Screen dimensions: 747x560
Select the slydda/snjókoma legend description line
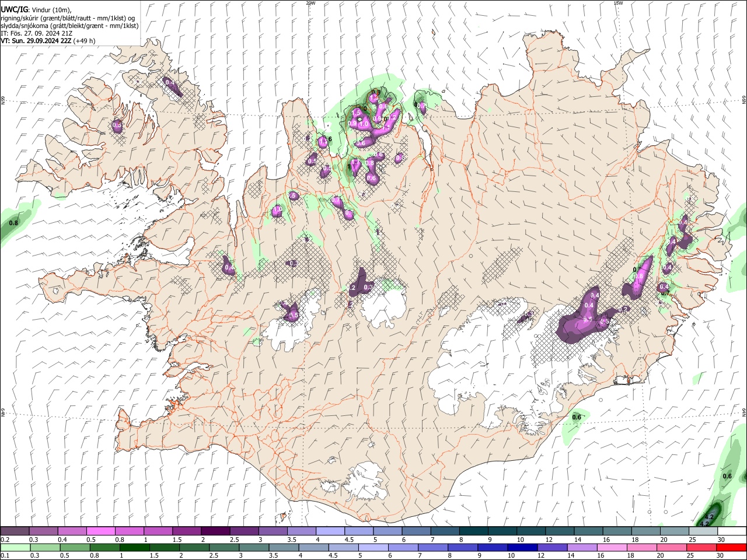coord(69,26)
